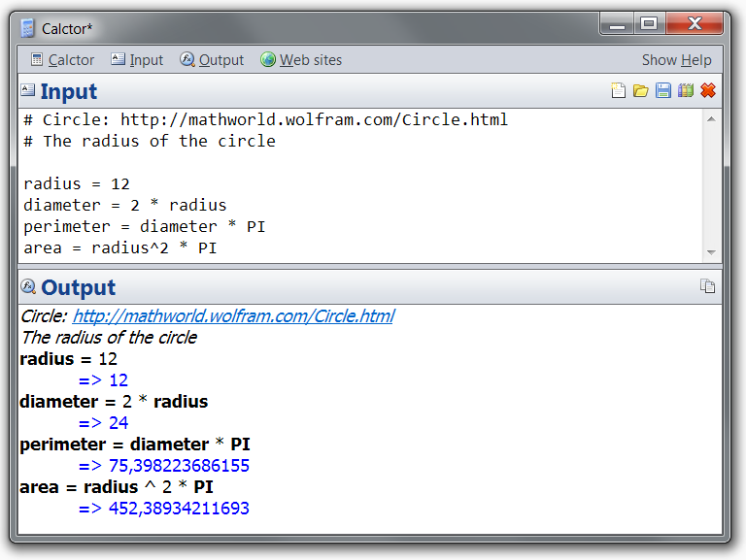Select the result '=> 24' in Output
Screen dimensions: 746x560
(x=103, y=423)
